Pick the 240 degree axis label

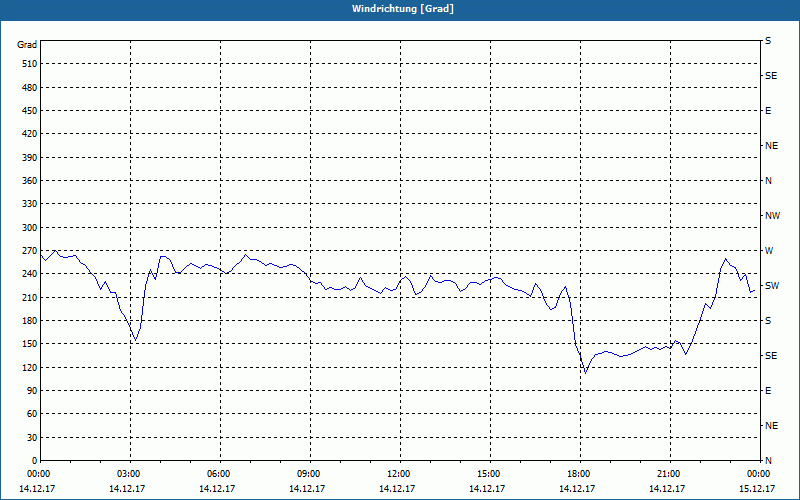(30, 273)
